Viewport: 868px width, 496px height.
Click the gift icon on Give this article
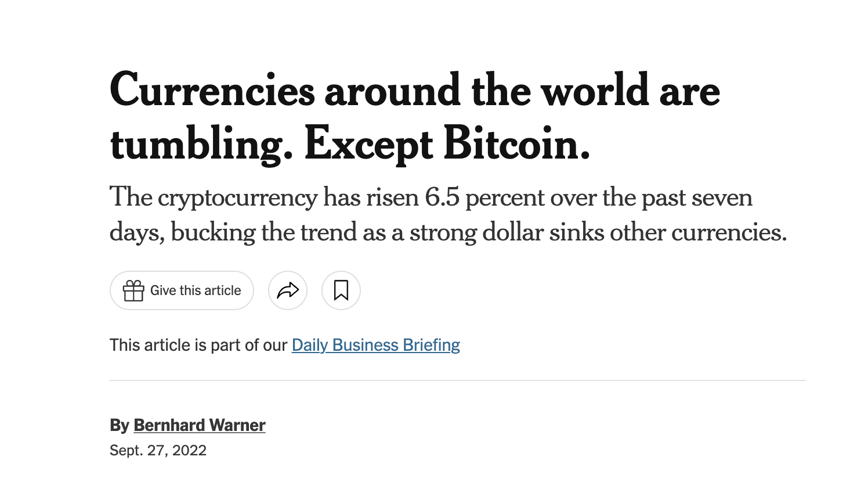133,290
